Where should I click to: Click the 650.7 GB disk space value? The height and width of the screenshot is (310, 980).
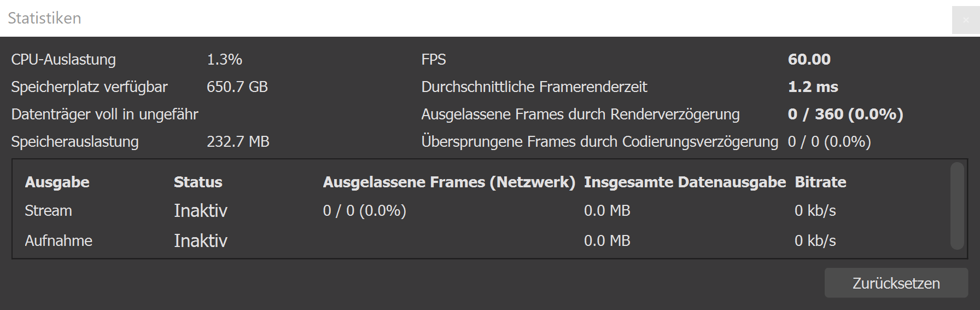click(237, 87)
